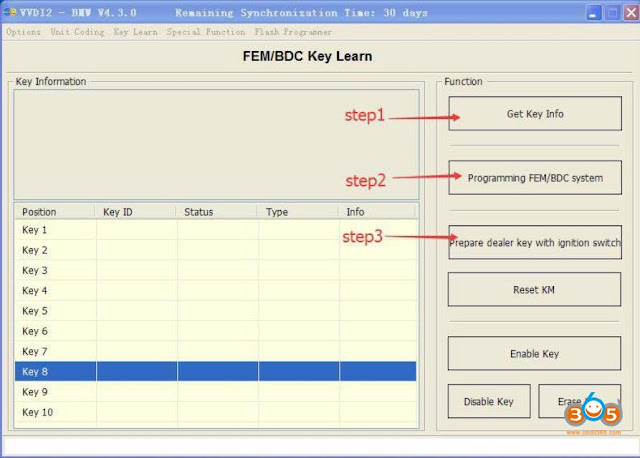Select the Key 5 row
640x458 pixels.
tap(216, 311)
